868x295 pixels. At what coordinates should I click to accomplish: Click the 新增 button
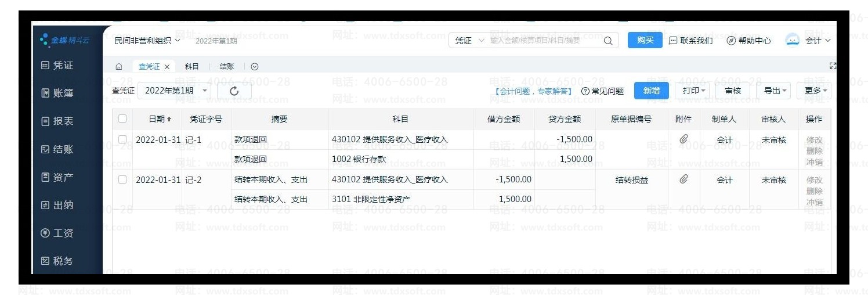pyautogui.click(x=651, y=91)
